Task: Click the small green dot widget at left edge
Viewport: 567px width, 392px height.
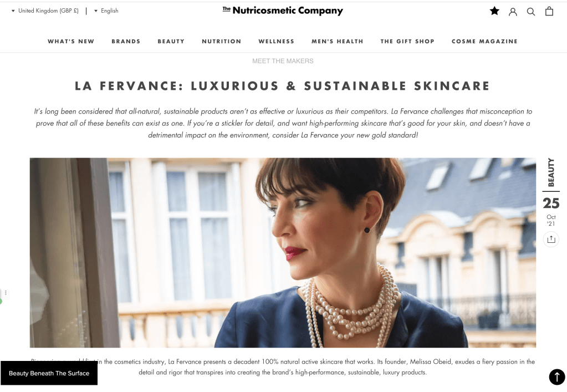Action: coord(1,302)
